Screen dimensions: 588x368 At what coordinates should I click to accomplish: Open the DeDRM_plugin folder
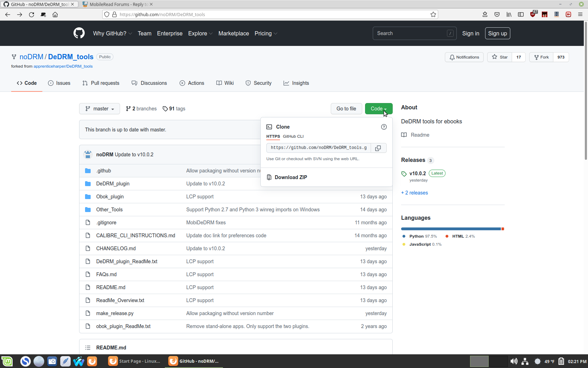pos(113,184)
